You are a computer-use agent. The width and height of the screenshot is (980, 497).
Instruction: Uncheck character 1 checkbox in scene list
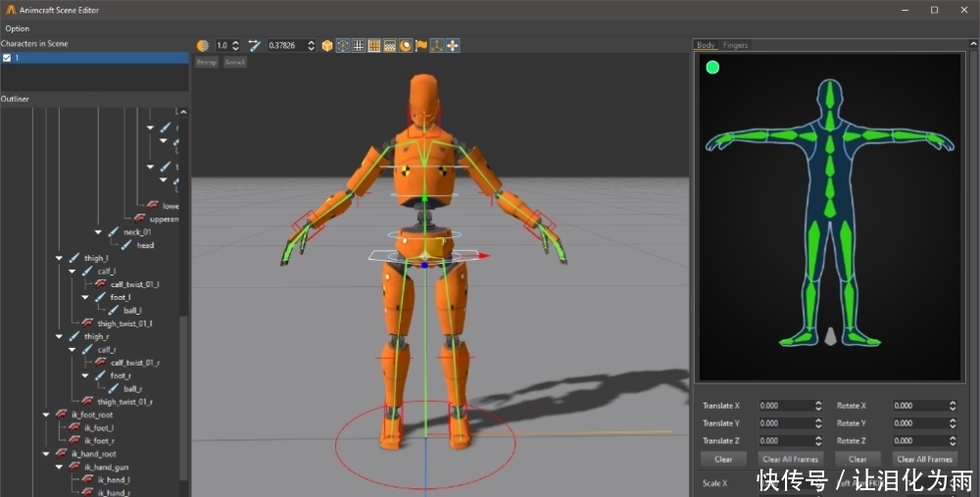7,58
